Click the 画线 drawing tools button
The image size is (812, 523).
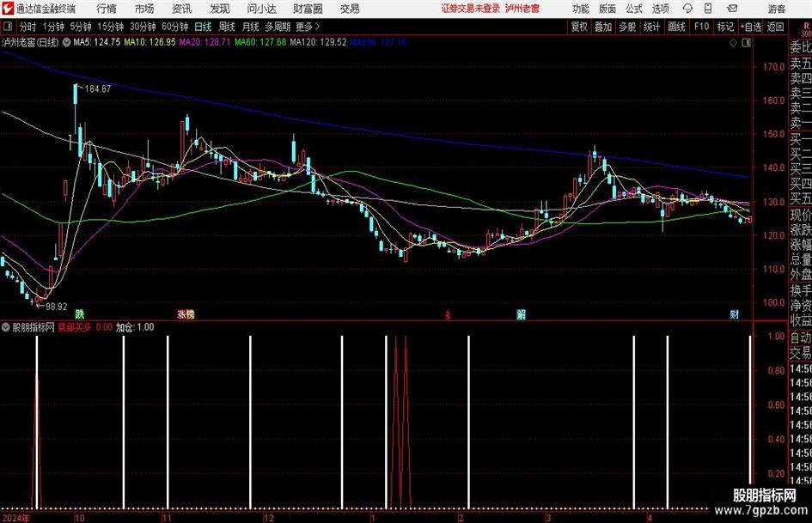(x=677, y=27)
